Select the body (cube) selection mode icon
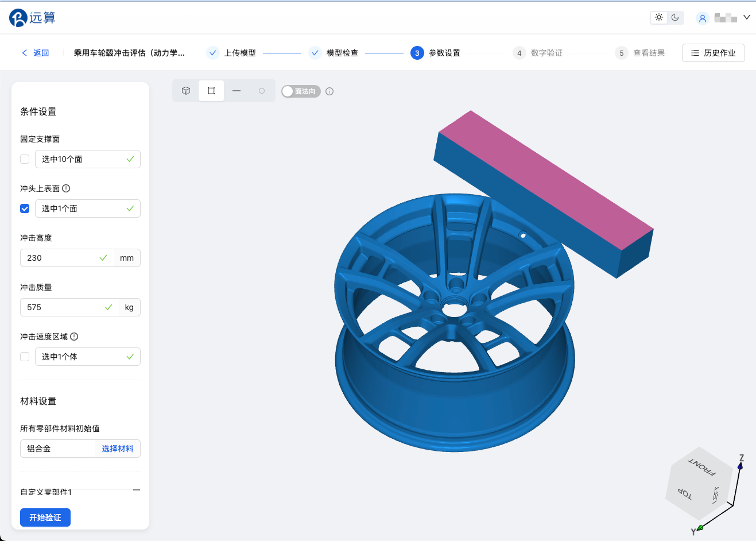Image resolution: width=756 pixels, height=541 pixels. 186,91
